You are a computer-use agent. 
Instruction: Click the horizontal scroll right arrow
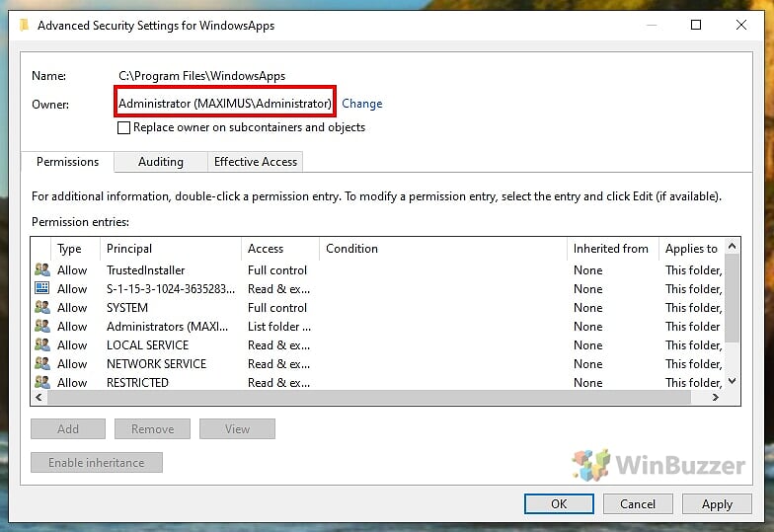pyautogui.click(x=715, y=397)
